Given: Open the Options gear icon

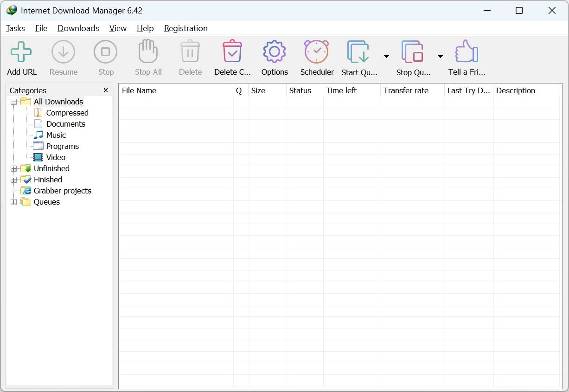Looking at the screenshot, I should click(x=275, y=52).
